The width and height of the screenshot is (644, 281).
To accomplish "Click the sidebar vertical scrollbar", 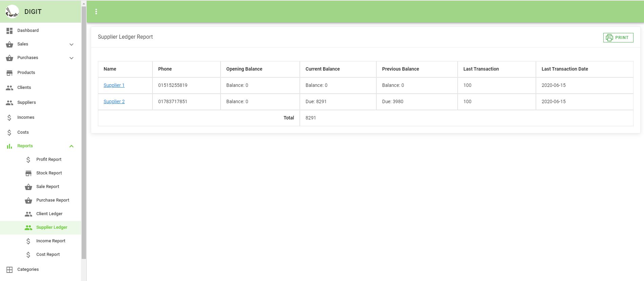I will tap(84, 132).
